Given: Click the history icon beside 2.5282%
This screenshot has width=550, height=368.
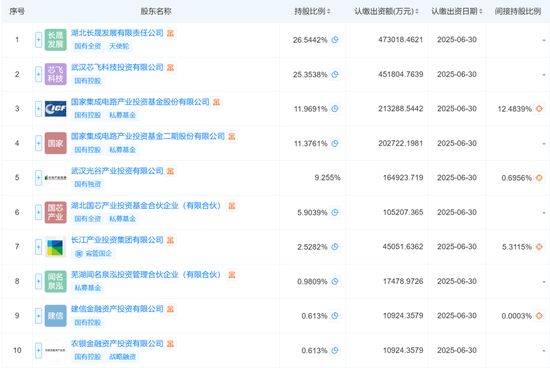Looking at the screenshot, I should 335,247.
